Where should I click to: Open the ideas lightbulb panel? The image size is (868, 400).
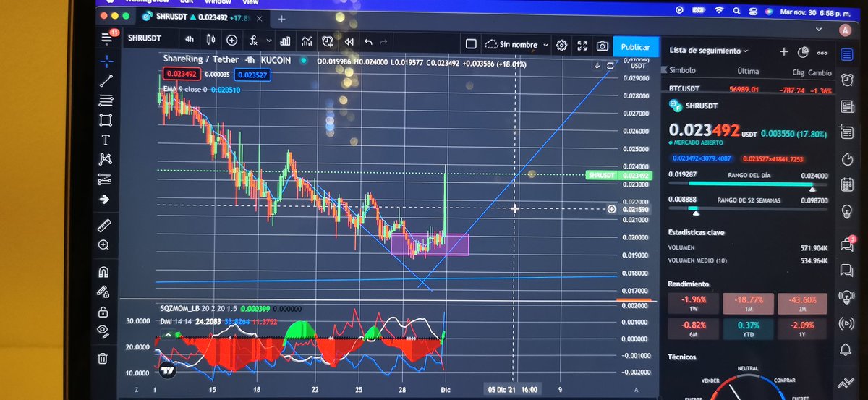click(847, 211)
